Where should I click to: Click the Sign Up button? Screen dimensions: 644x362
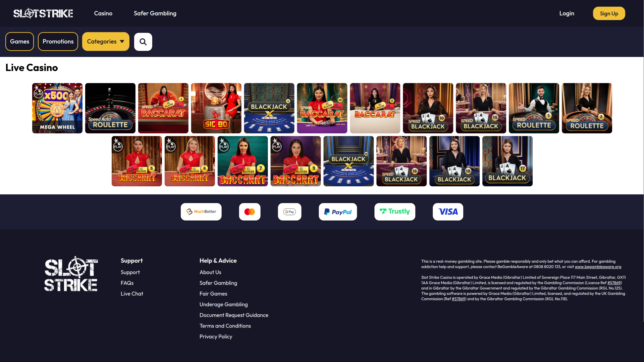coord(609,13)
